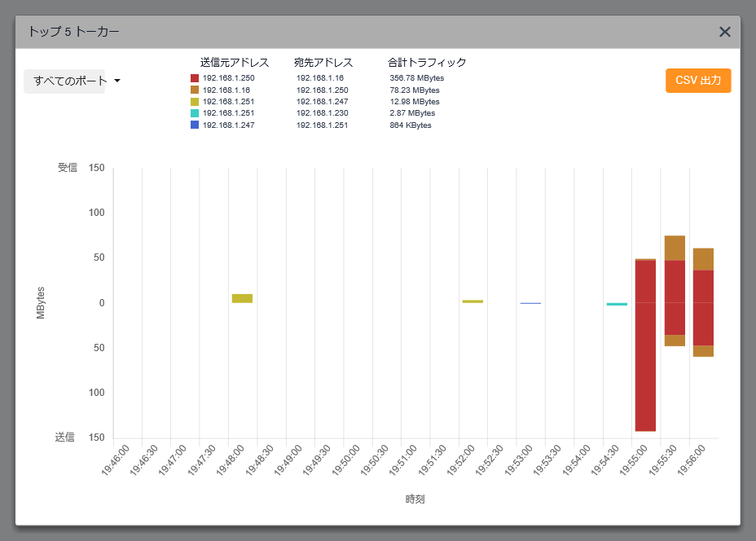The image size is (756, 541).
Task: Click the CSV 出力 button
Action: click(x=698, y=81)
